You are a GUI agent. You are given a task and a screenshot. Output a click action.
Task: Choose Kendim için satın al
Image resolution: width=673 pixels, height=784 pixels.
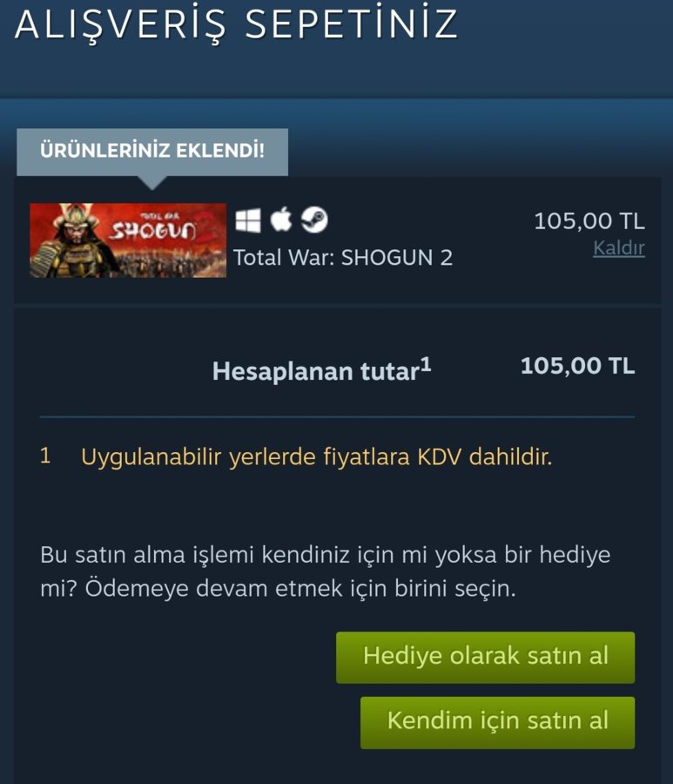(498, 722)
